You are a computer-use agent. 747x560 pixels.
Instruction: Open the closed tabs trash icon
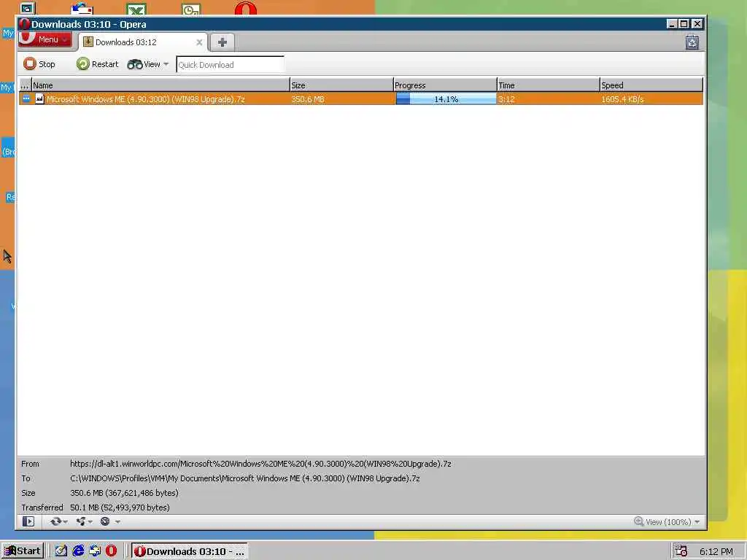point(692,42)
